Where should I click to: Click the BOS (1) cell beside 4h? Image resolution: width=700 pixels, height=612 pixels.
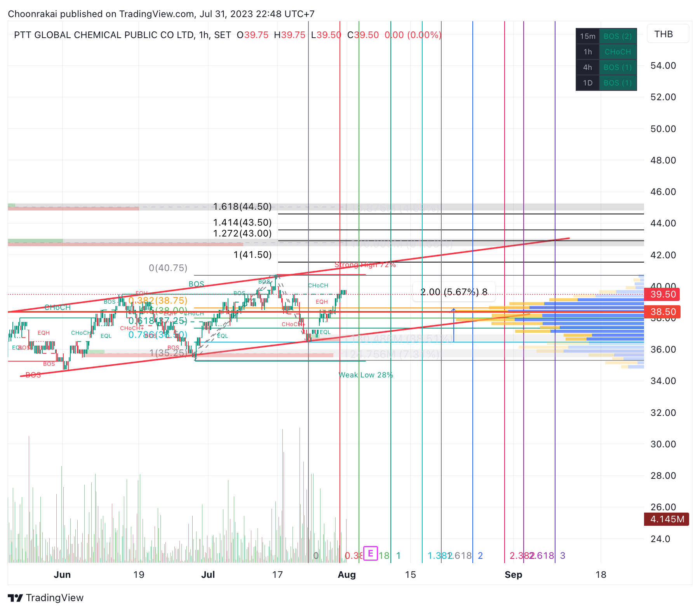(x=618, y=67)
